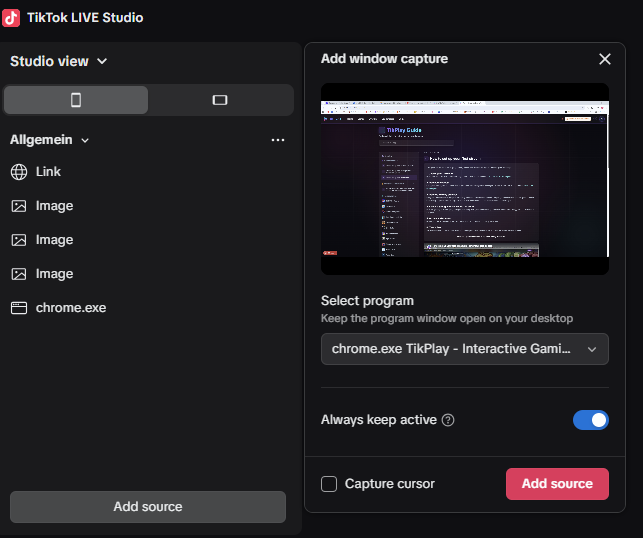
Task: Open the Studio view dropdown
Action: pyautogui.click(x=59, y=61)
